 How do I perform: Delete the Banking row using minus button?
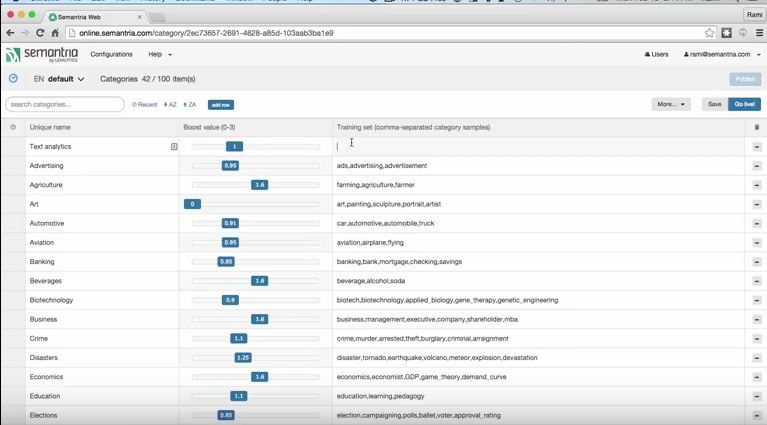(757, 262)
